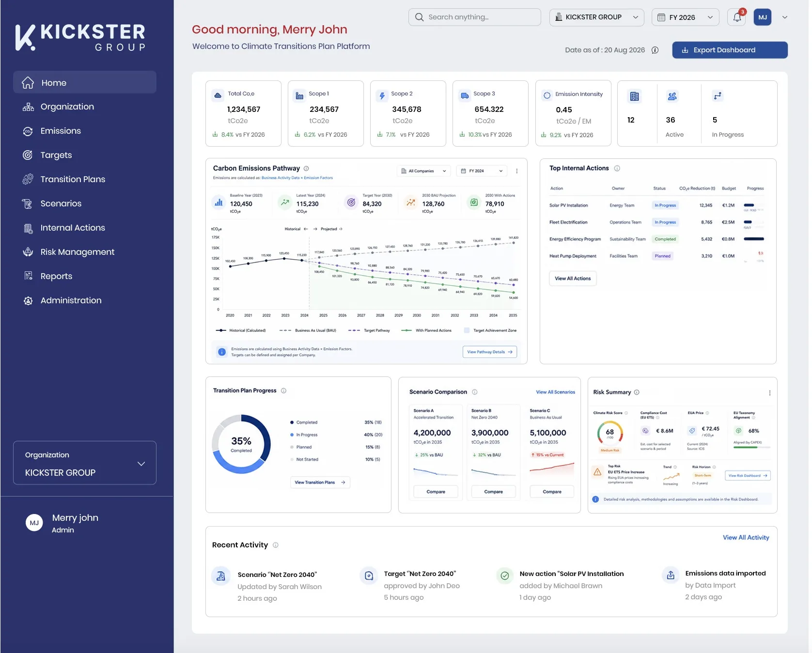Open the Risk Summary three-dot menu

[x=770, y=393]
